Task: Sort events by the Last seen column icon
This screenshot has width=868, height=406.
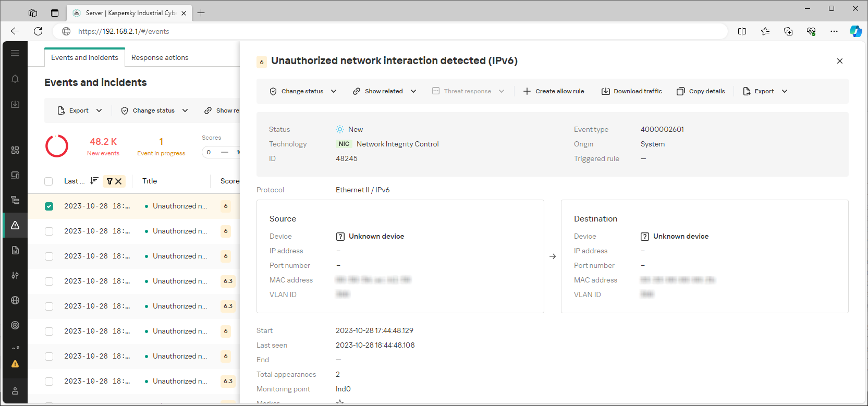Action: pos(94,181)
